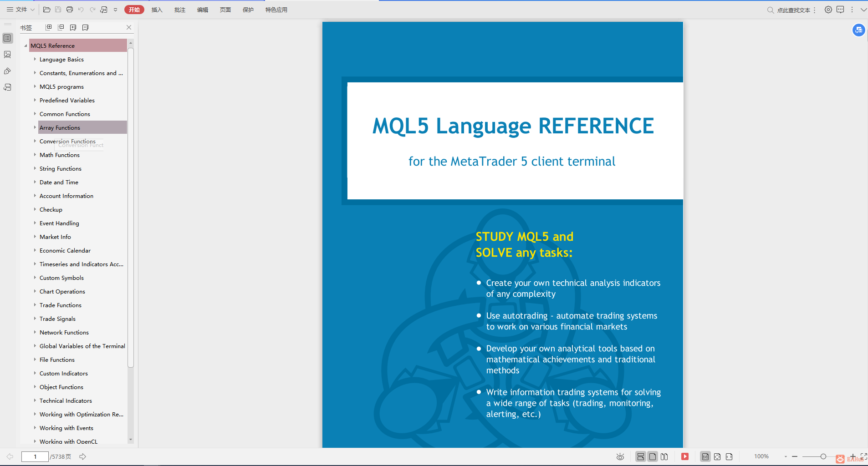868x466 pixels.
Task: Toggle two-page side-by-side layout
Action: pyautogui.click(x=664, y=456)
